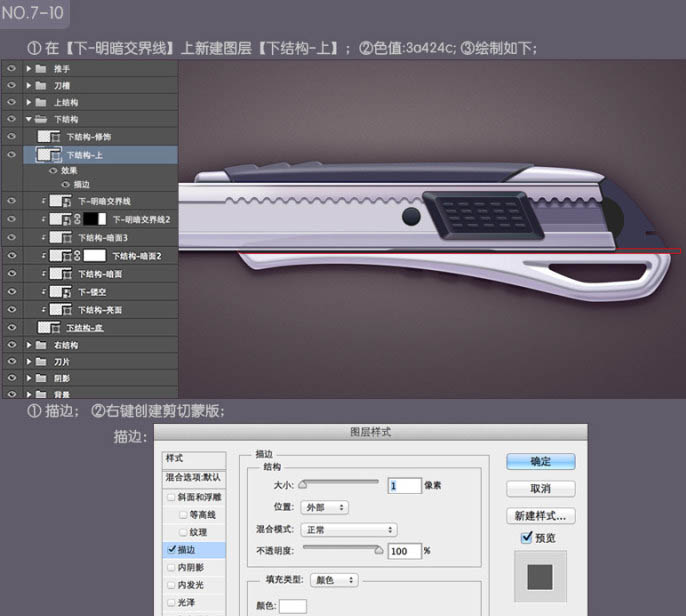
Task: Click the shape thumbnail of 下结构-修饰 layer
Action: (x=49, y=136)
